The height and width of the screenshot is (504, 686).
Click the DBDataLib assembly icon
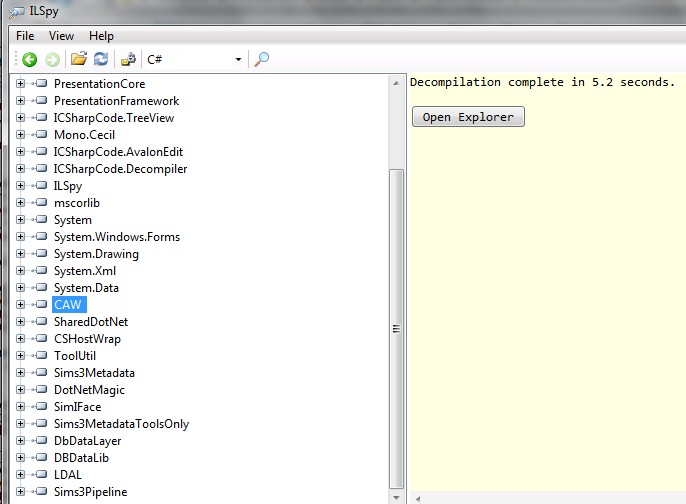41,457
